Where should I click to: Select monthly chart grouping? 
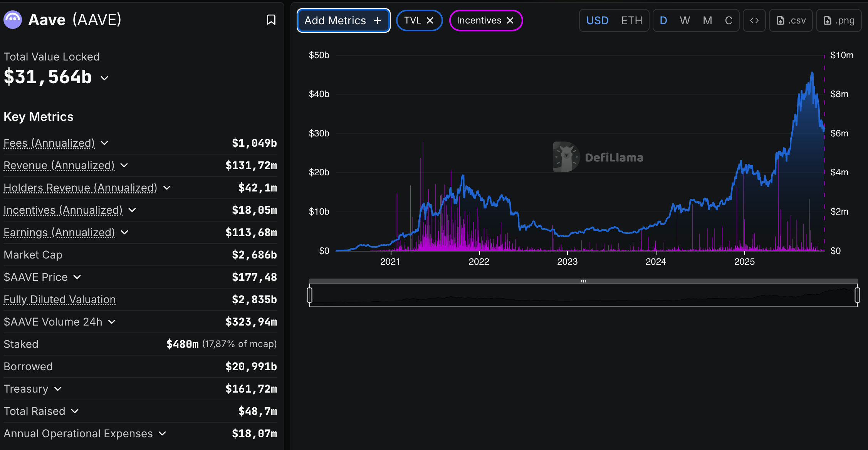point(707,20)
